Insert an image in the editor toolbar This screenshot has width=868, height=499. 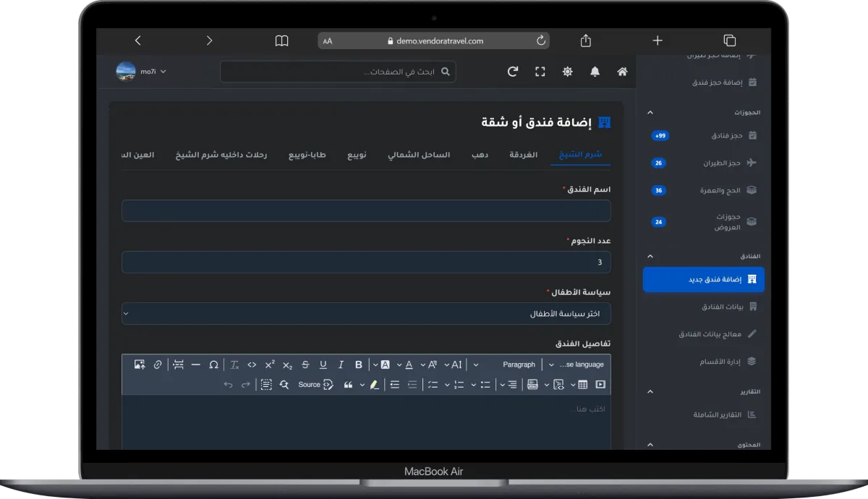[x=139, y=364]
